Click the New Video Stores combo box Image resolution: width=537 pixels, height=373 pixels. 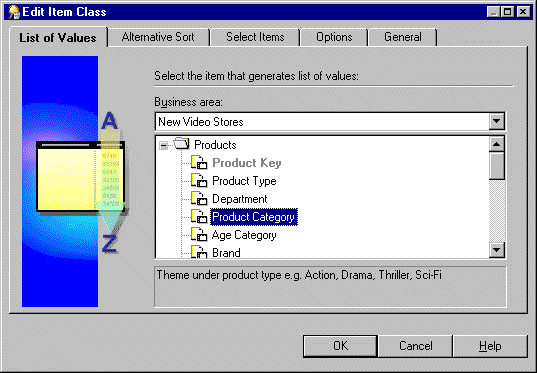[x=330, y=122]
